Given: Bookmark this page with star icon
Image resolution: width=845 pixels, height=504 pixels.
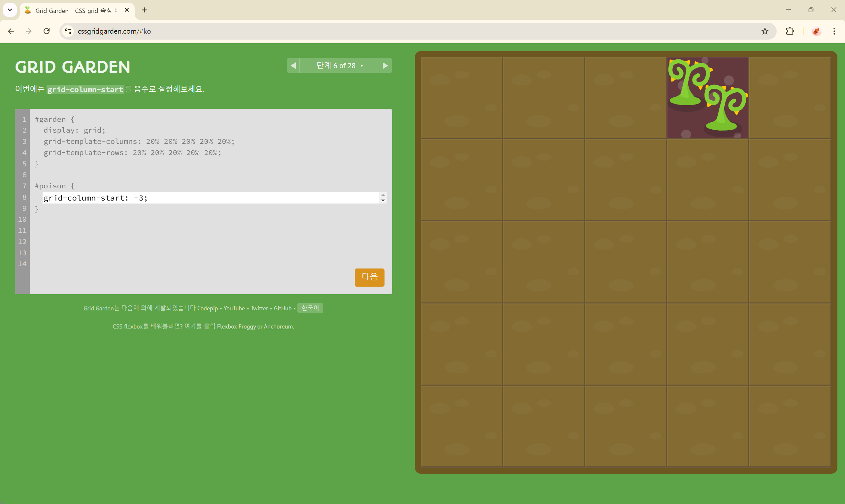Looking at the screenshot, I should [x=764, y=31].
